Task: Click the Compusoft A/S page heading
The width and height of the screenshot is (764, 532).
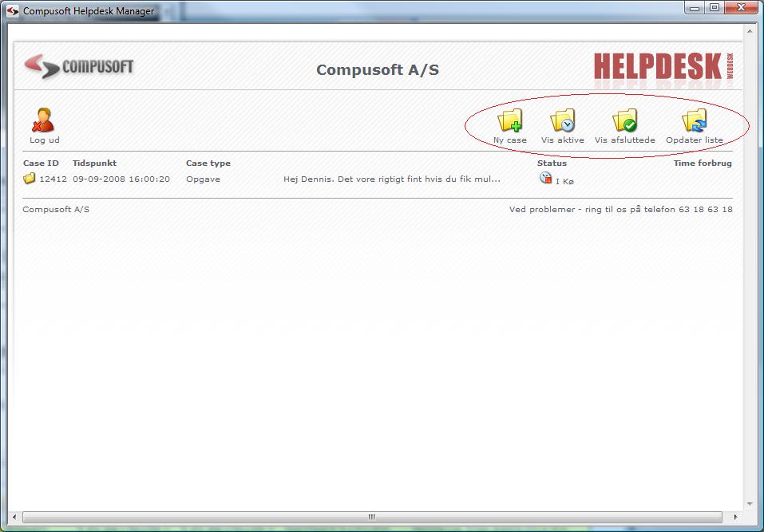Action: tap(378, 69)
